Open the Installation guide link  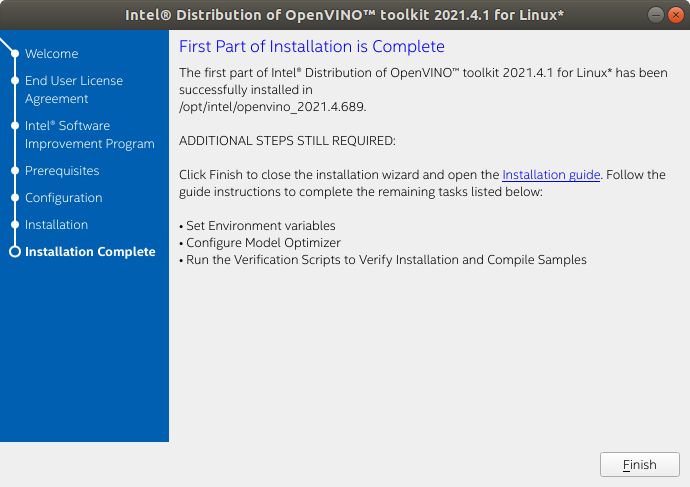[551, 174]
